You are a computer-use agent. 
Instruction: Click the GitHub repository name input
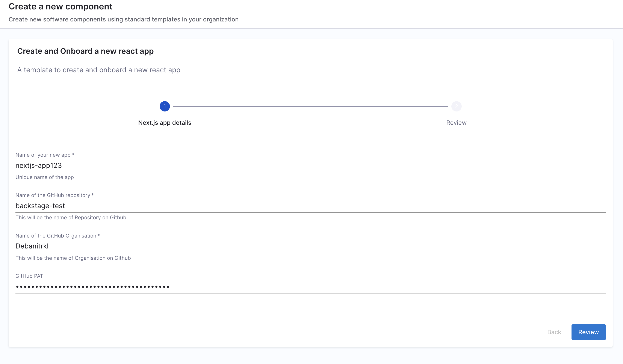click(x=310, y=206)
